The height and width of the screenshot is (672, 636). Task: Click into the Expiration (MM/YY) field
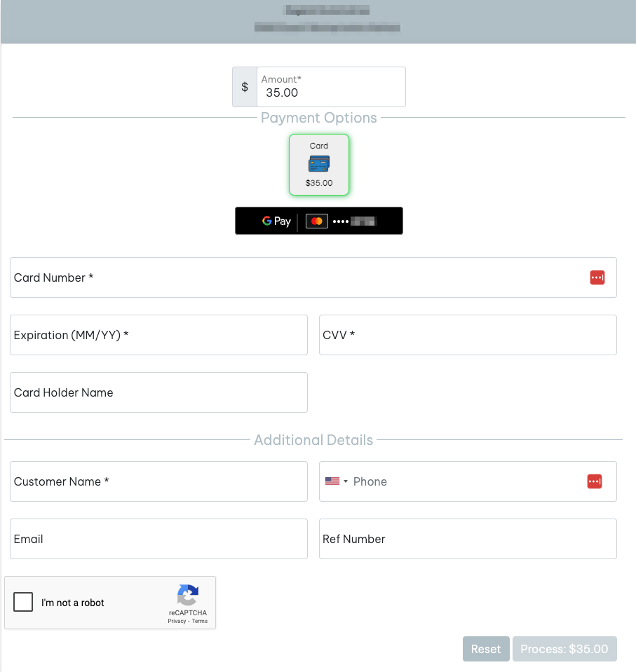point(158,335)
